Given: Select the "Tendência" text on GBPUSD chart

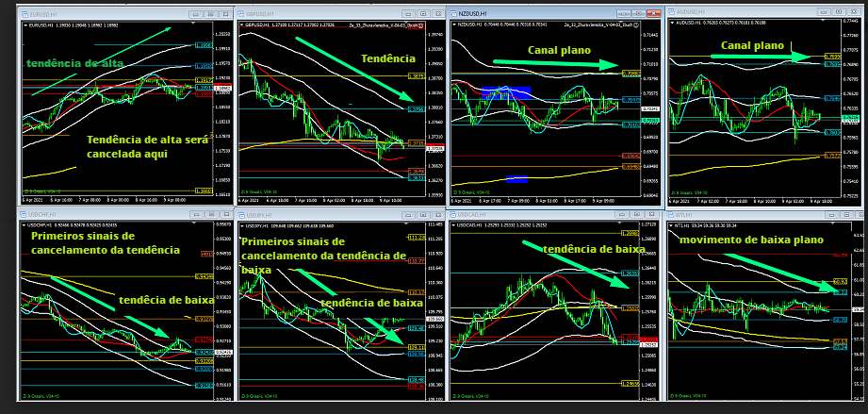Looking at the screenshot, I should click(386, 58).
